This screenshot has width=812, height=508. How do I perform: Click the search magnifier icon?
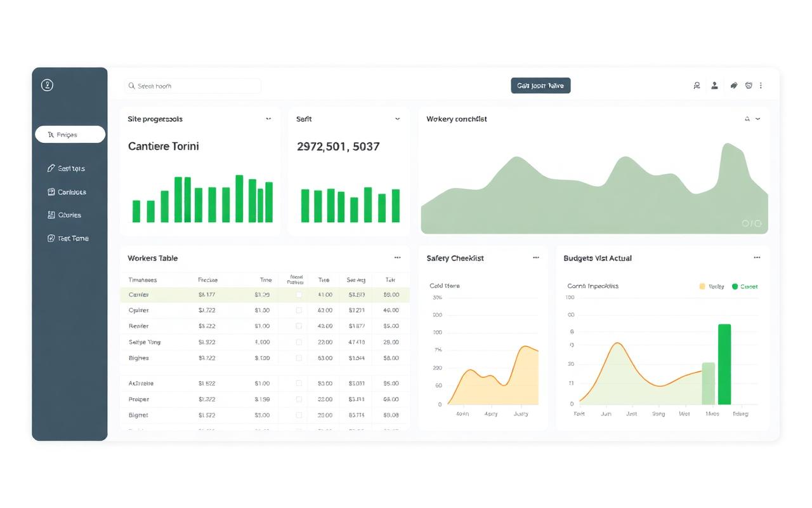pos(132,86)
